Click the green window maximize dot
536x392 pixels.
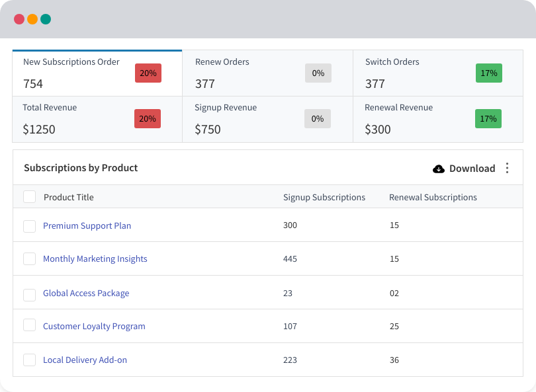pos(46,19)
